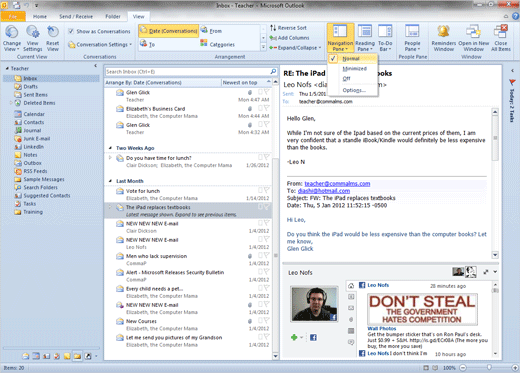The width and height of the screenshot is (520, 373).
Task: Open the RSS Feeds folder
Action: tap(35, 171)
